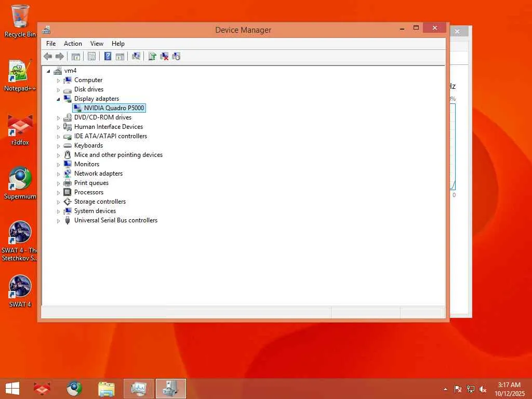The width and height of the screenshot is (532, 399).
Task: Click the vm4 computer name
Action: tap(70, 71)
